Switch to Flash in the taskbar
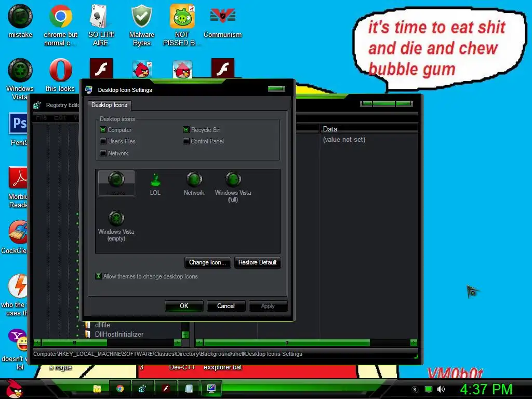The width and height of the screenshot is (532, 399). 165,389
